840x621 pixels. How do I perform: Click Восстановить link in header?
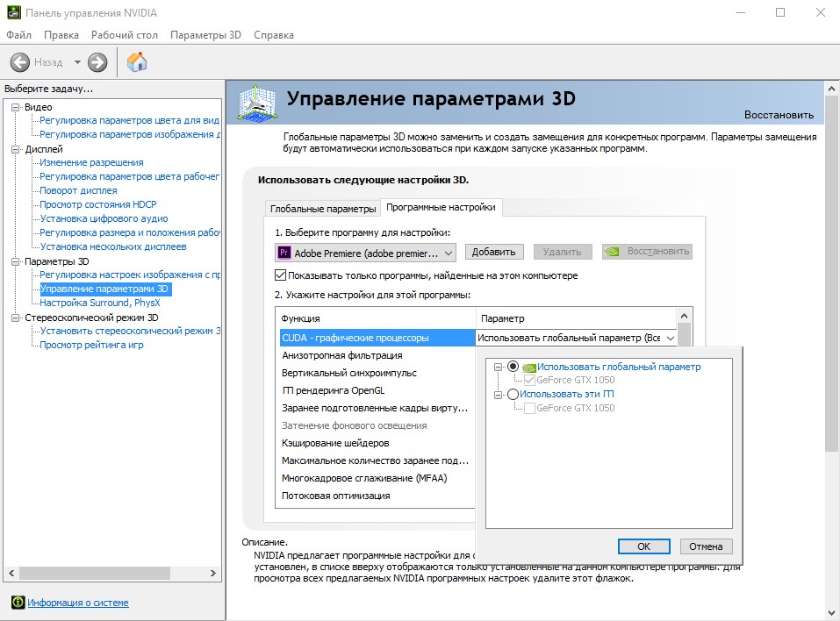(779, 115)
